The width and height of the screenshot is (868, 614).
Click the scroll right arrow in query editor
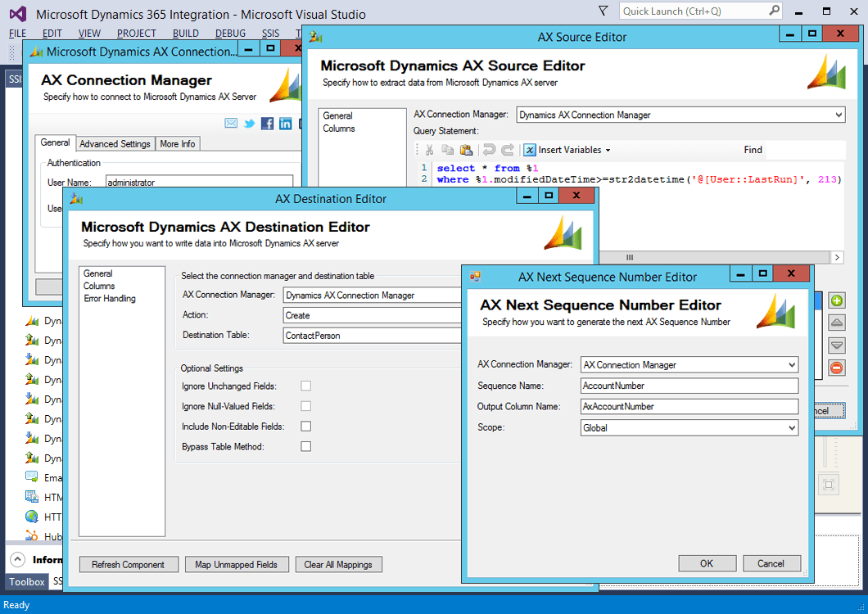(x=836, y=257)
